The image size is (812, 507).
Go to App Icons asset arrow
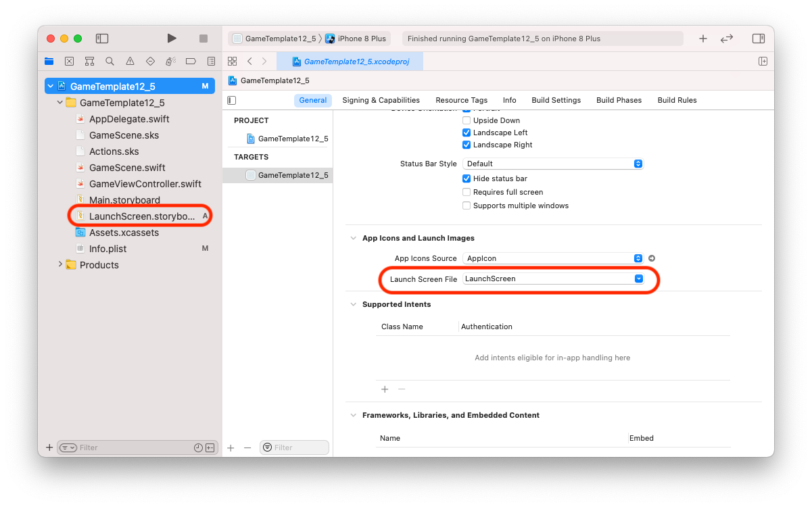point(652,258)
